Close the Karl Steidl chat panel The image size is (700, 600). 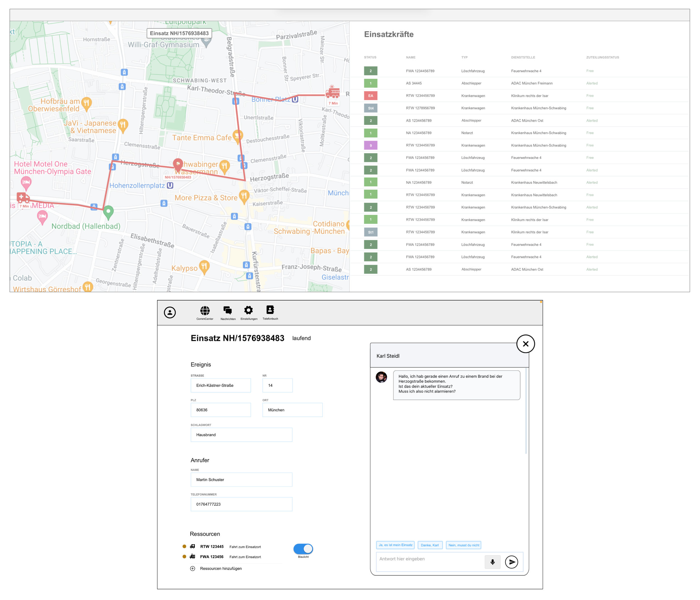[525, 344]
